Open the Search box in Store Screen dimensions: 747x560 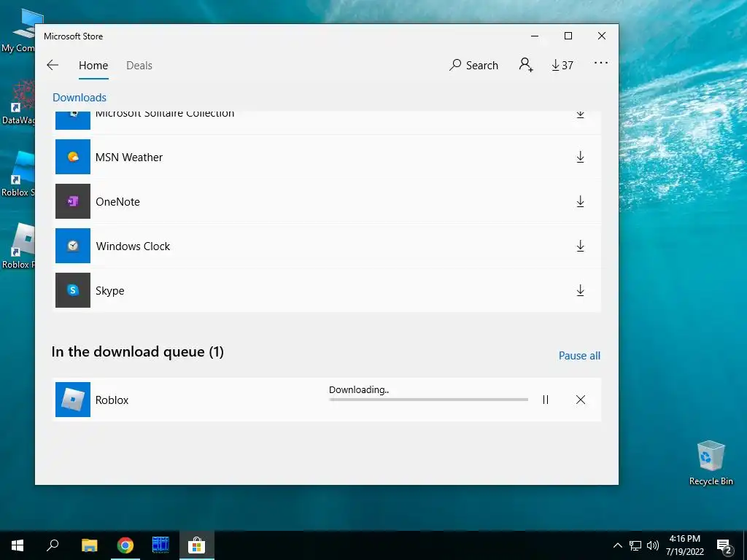pos(473,65)
